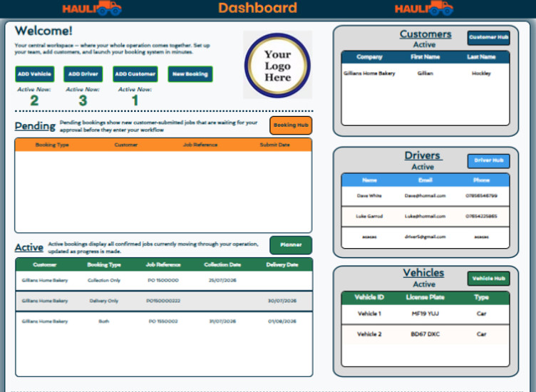The height and width of the screenshot is (392, 536).
Task: Select Type column header in Vehicles
Action: point(481,297)
